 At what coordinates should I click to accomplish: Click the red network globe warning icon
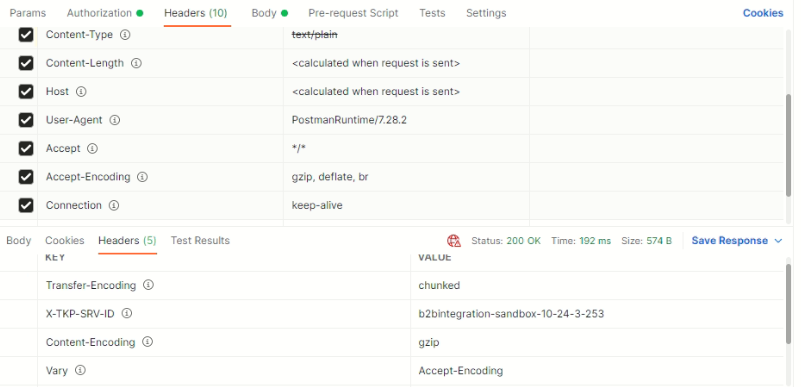[454, 241]
